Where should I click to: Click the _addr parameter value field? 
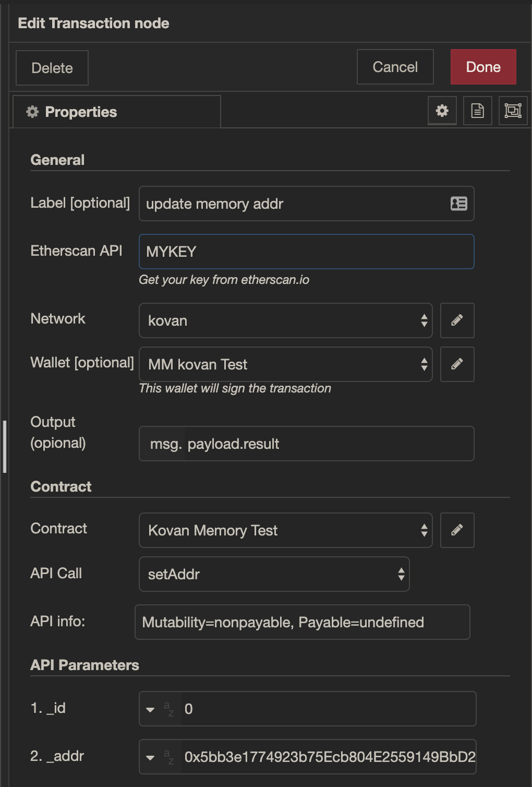[x=329, y=757]
